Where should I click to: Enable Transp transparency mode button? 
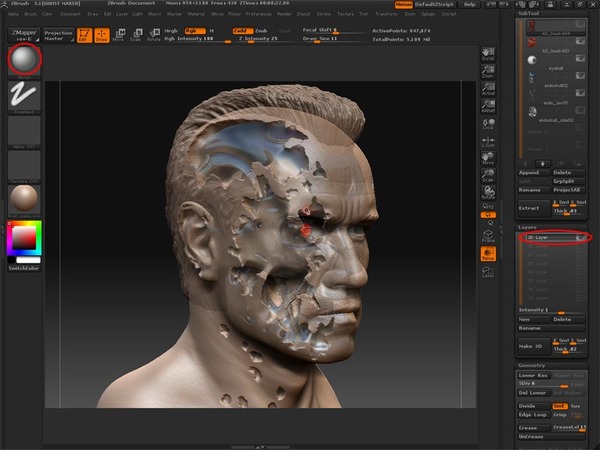488,254
